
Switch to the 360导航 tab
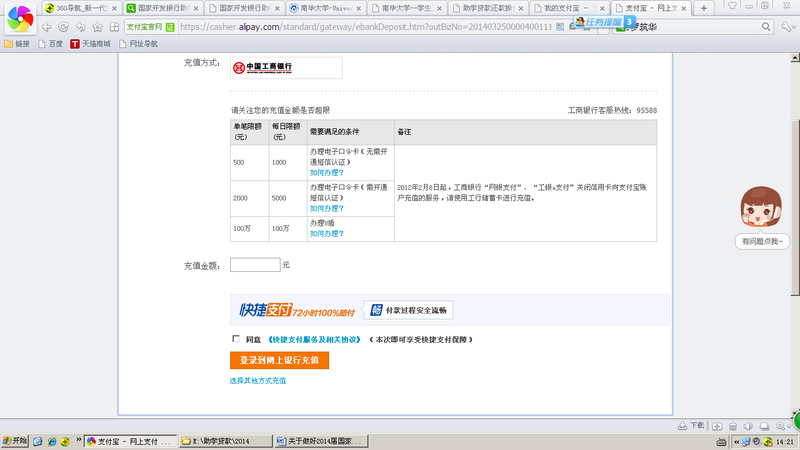pyautogui.click(x=81, y=8)
